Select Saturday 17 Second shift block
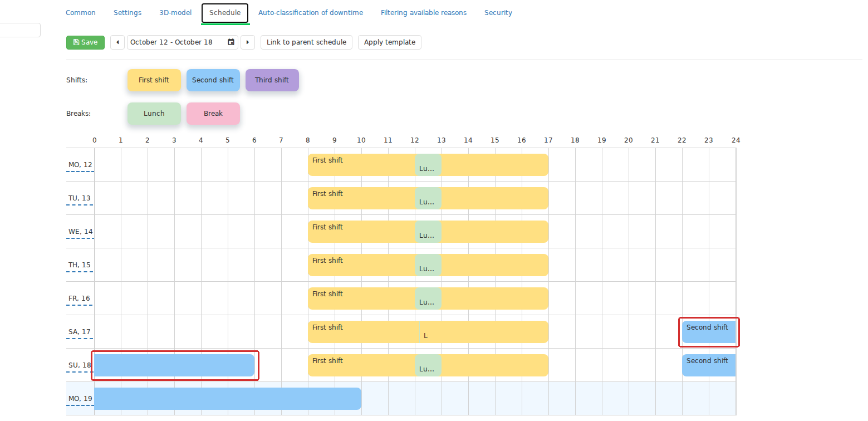Viewport: 868px width, 421px height. [x=709, y=332]
